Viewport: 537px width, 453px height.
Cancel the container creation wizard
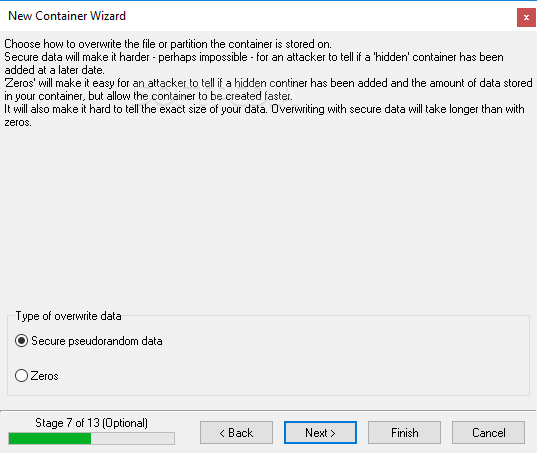488,433
